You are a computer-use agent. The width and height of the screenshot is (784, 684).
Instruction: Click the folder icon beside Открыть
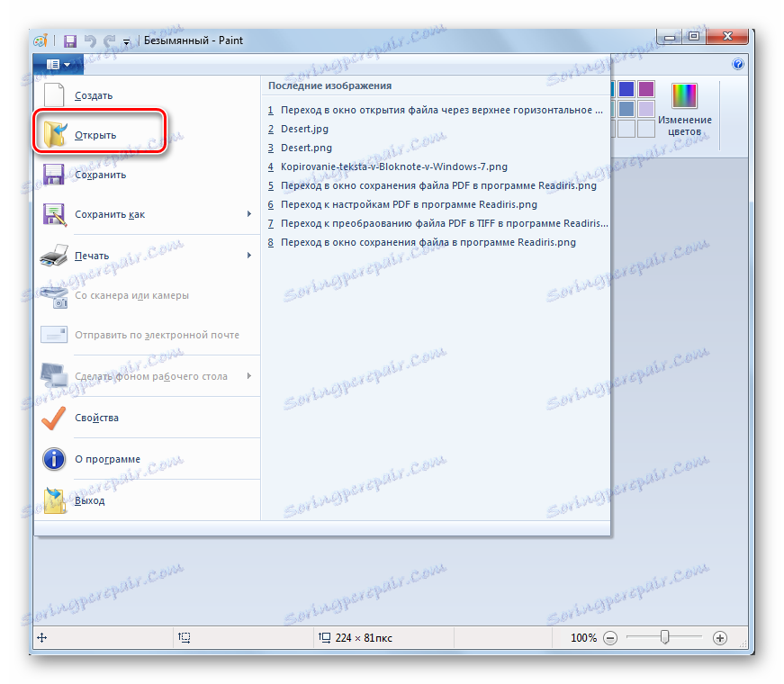coord(54,134)
